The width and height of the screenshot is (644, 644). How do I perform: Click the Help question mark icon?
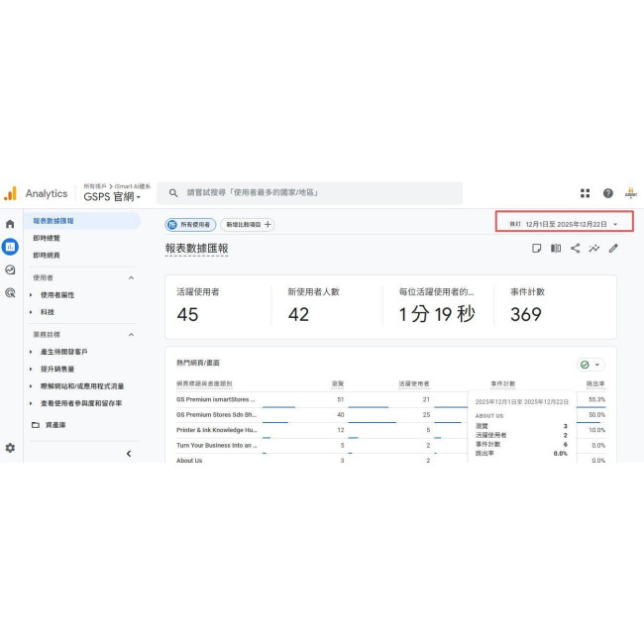pyautogui.click(x=607, y=193)
